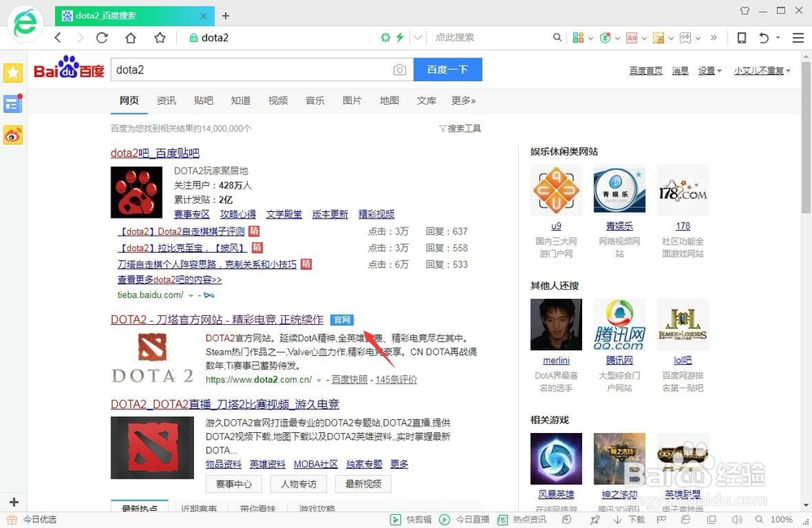Click the green lightning speed-mode icon
812x528 pixels.
point(400,37)
